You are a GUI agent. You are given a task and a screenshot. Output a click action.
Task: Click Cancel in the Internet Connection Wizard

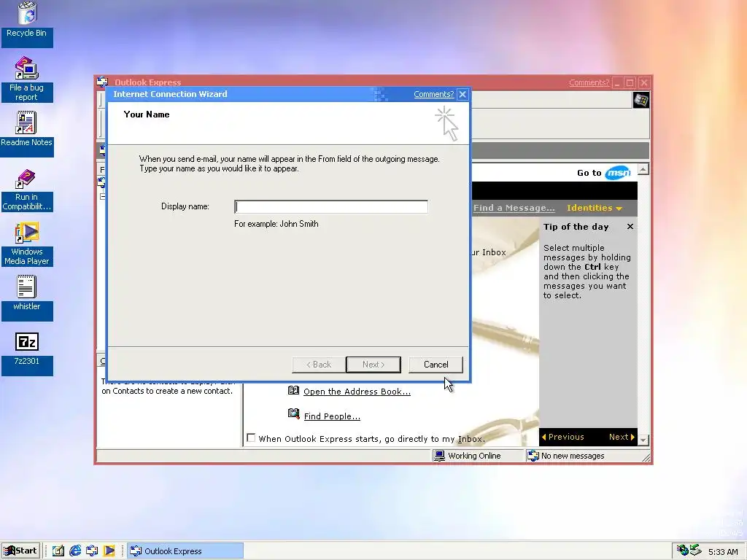coord(436,365)
